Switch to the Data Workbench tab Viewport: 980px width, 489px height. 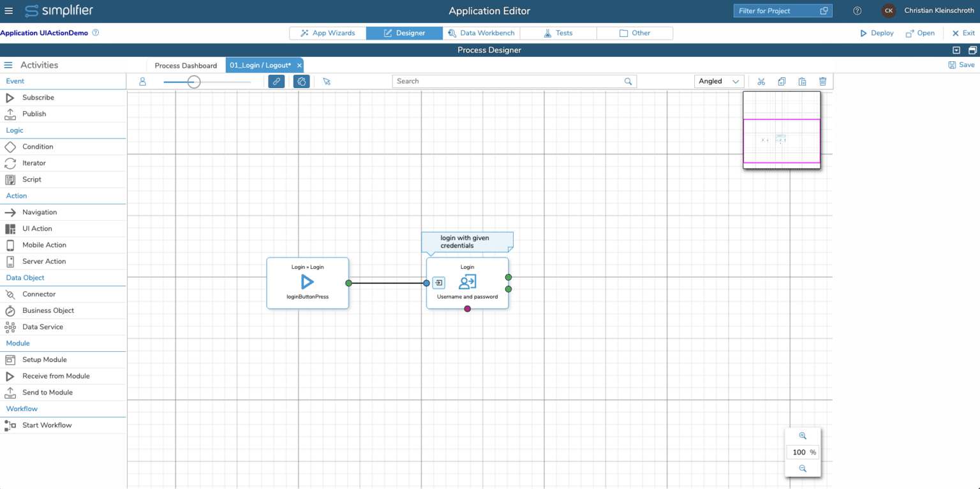tap(481, 33)
